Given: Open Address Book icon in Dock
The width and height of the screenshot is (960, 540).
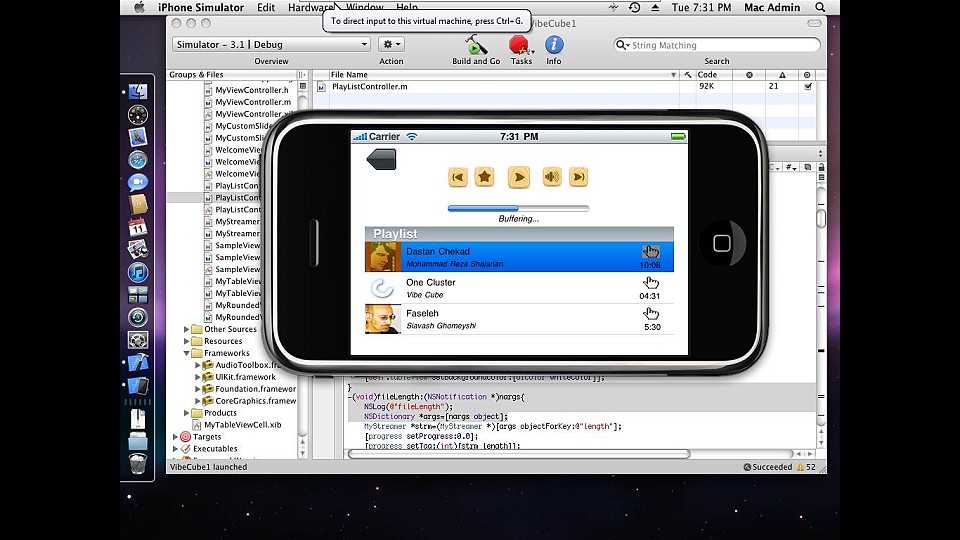Looking at the screenshot, I should click(x=138, y=204).
